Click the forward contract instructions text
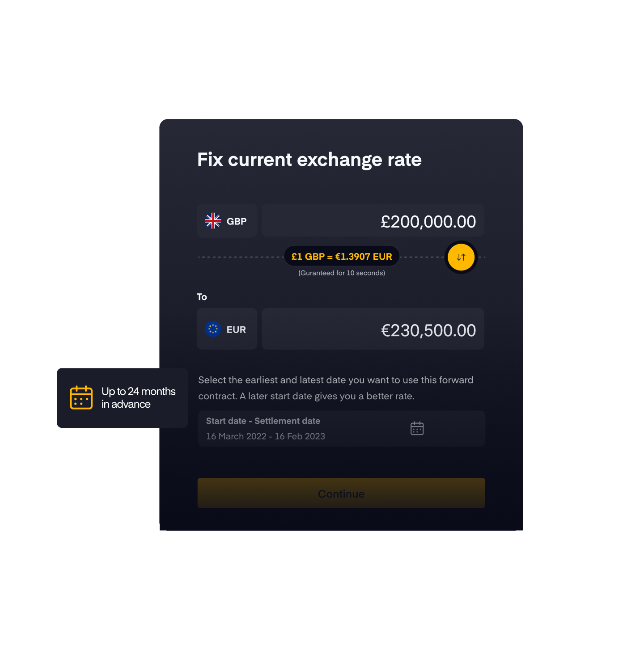The image size is (644, 650). [336, 388]
